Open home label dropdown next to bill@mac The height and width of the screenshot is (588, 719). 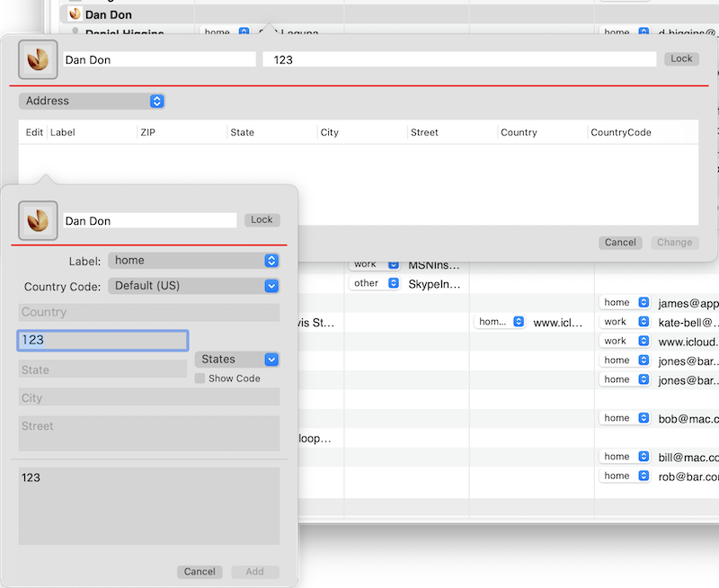[625, 457]
